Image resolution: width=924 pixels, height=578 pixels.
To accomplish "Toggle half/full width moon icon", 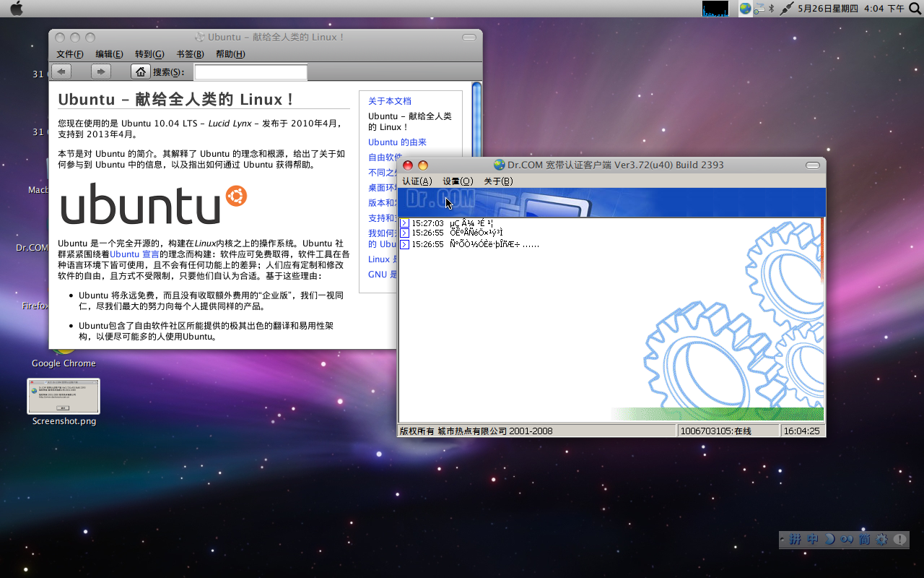I will (x=830, y=539).
